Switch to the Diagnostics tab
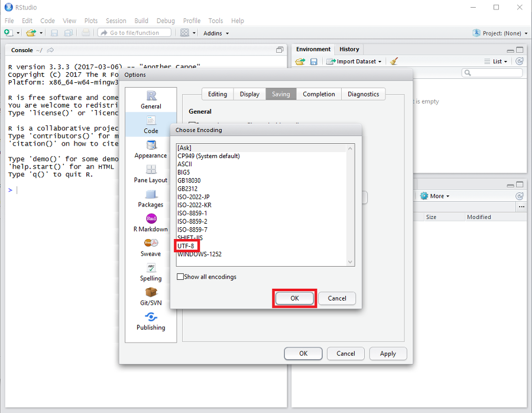 (364, 94)
